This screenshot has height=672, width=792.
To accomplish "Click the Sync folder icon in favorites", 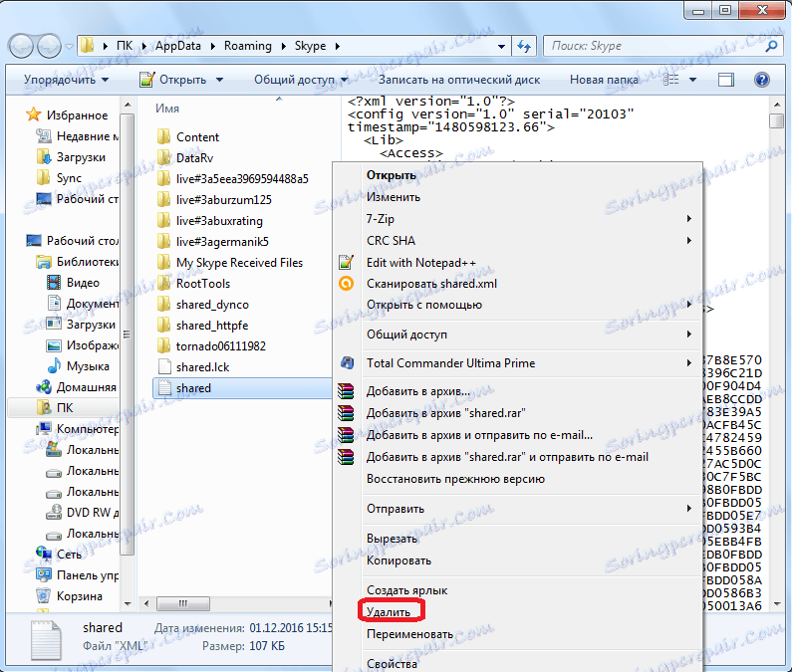I will 44,178.
